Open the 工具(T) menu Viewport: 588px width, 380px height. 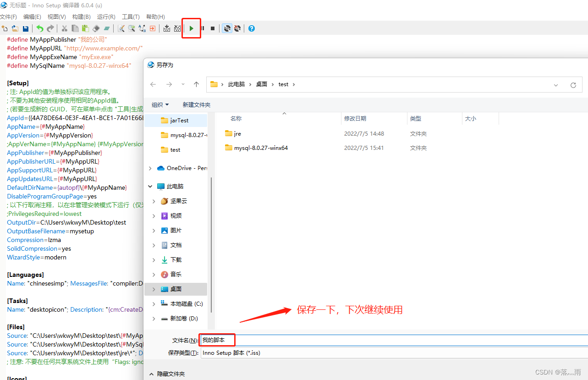coord(131,17)
